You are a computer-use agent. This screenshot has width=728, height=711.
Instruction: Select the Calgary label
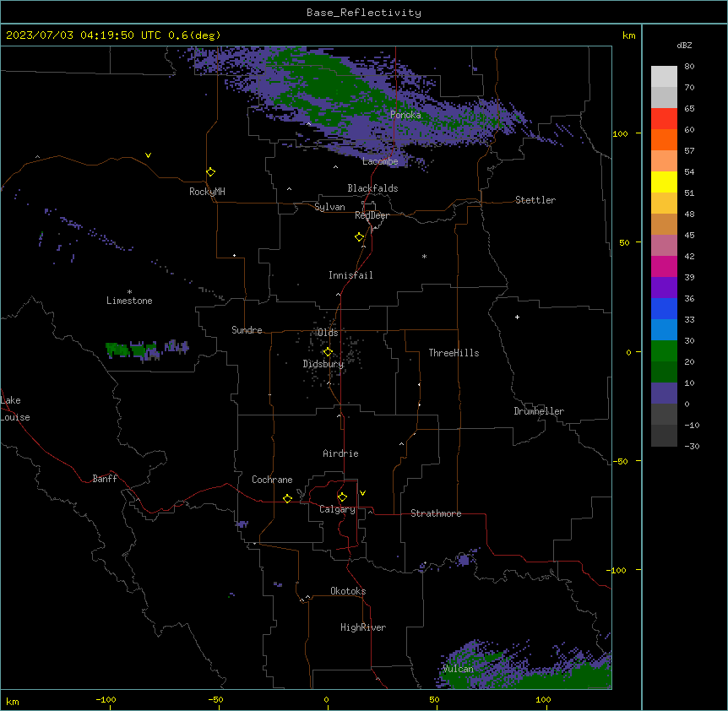point(337,509)
